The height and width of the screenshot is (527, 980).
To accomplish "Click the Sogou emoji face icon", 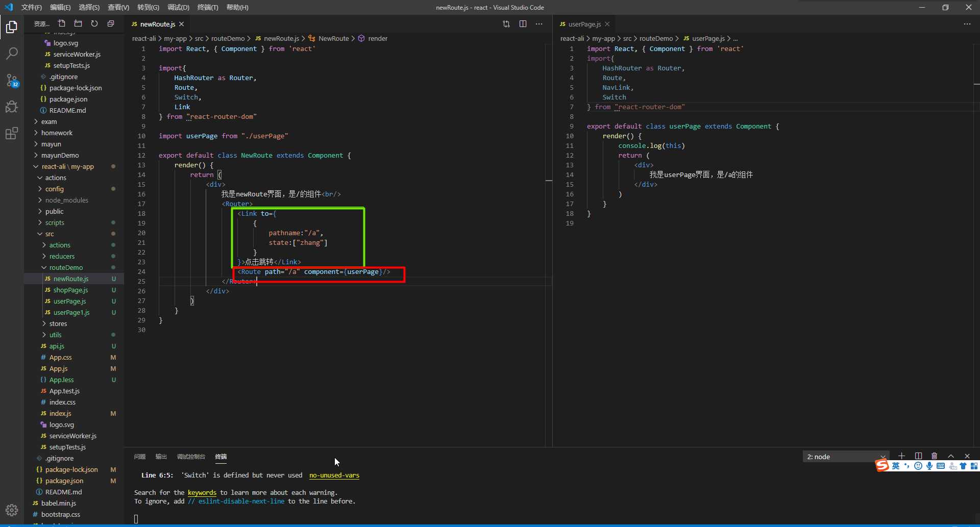I will [x=918, y=466].
